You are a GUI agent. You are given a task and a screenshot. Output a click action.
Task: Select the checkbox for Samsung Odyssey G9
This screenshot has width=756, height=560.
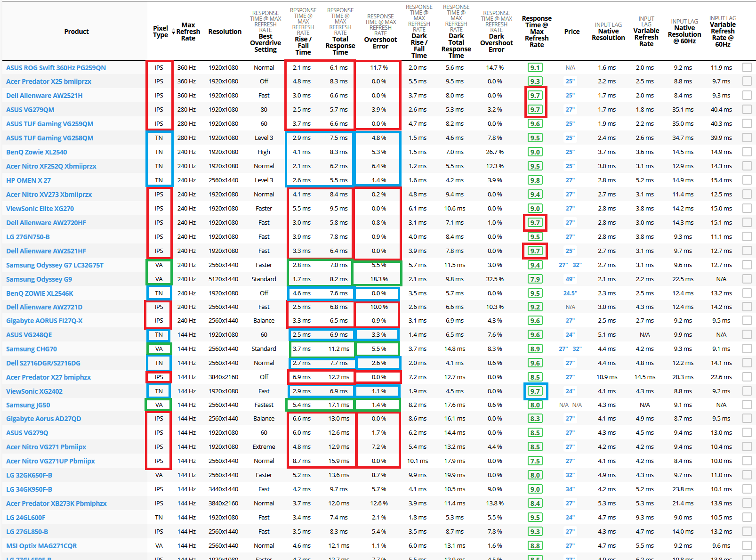(747, 279)
